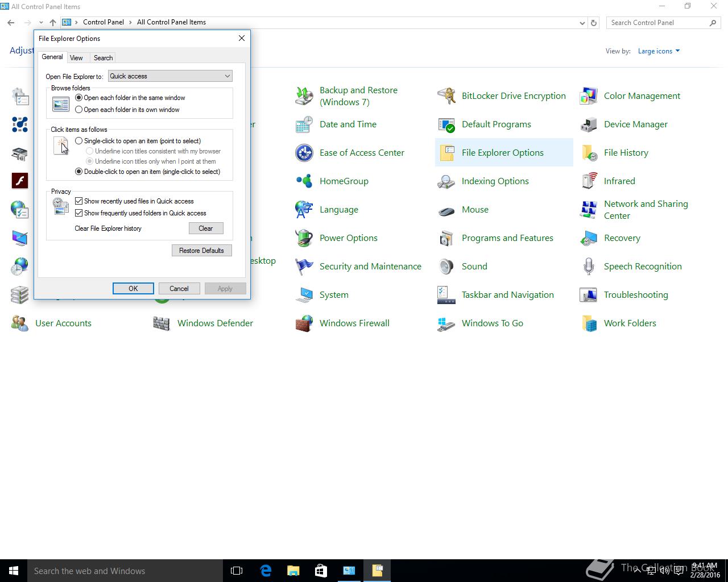Open the Windows Store taskbar icon
The image size is (728, 582).
(x=321, y=571)
